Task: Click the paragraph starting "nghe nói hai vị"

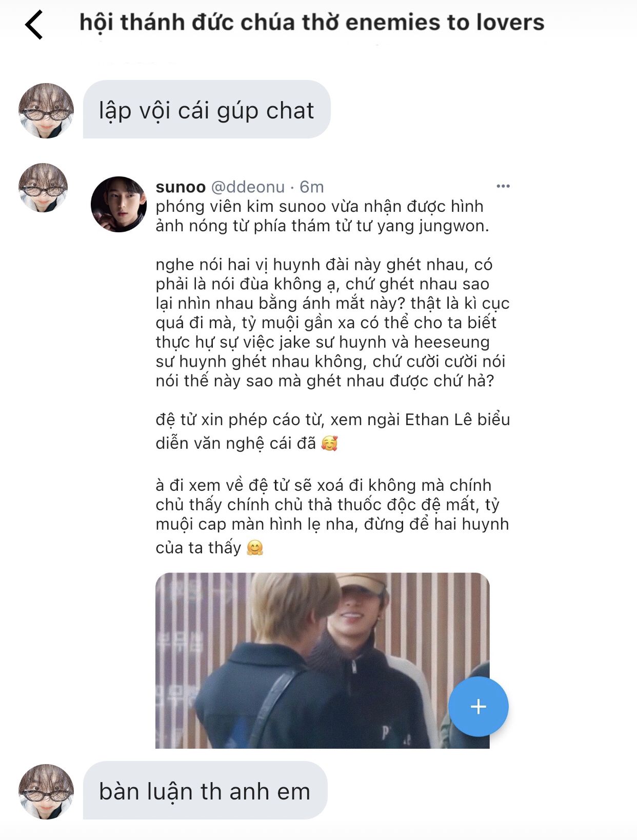Action: click(333, 323)
